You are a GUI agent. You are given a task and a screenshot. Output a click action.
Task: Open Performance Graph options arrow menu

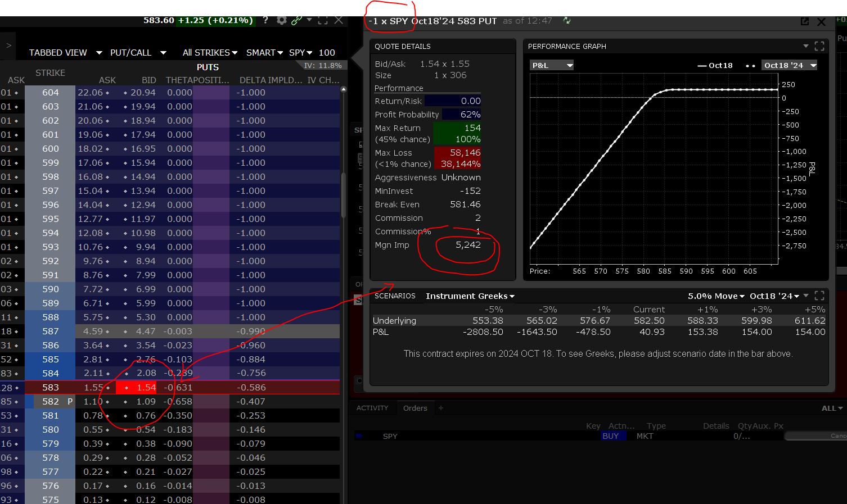pyautogui.click(x=805, y=46)
